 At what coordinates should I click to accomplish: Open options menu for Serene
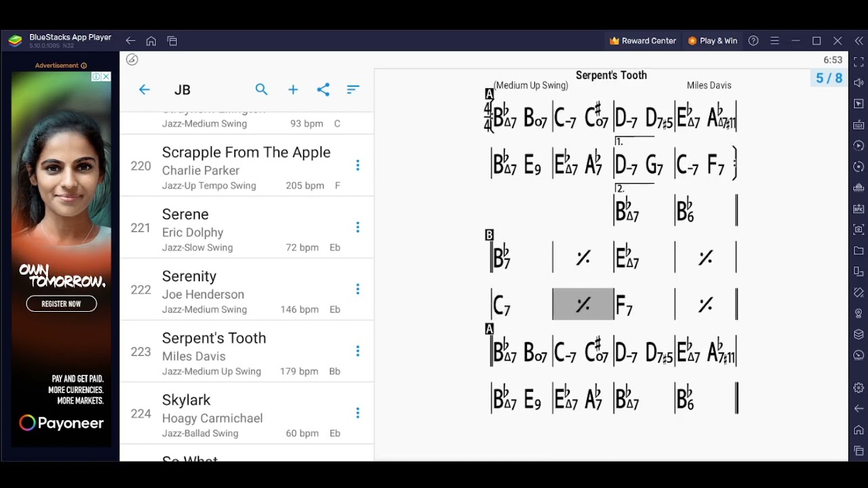coord(357,227)
